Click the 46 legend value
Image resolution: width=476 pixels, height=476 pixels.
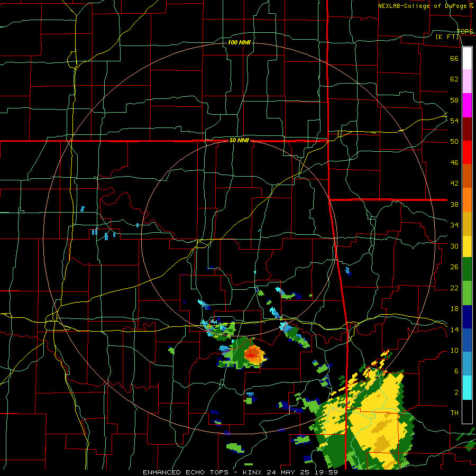pos(454,163)
